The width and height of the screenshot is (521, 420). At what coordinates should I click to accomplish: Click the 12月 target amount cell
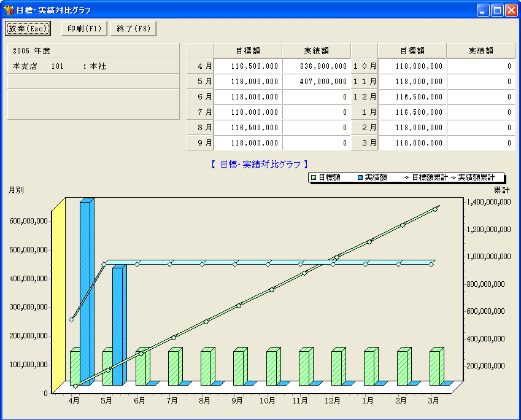click(x=412, y=97)
